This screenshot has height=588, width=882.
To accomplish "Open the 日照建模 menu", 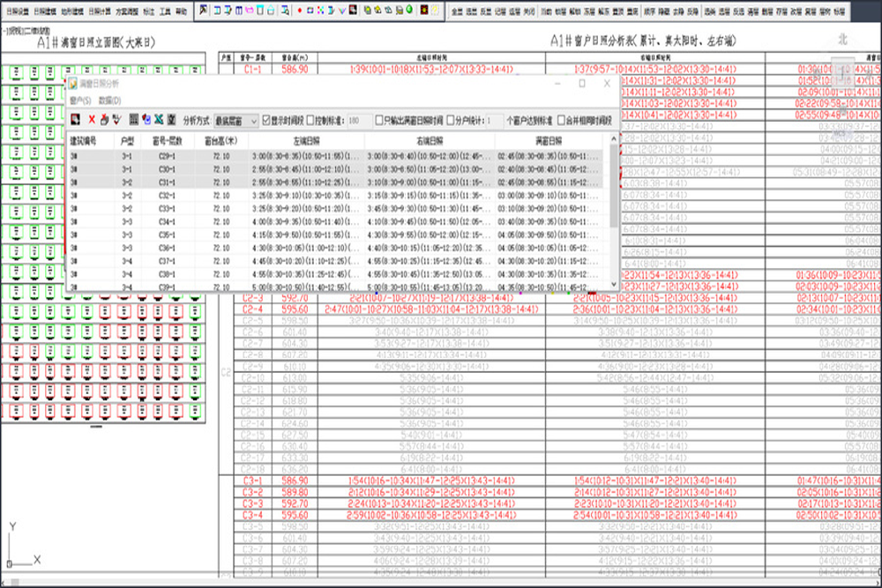I will click(45, 11).
